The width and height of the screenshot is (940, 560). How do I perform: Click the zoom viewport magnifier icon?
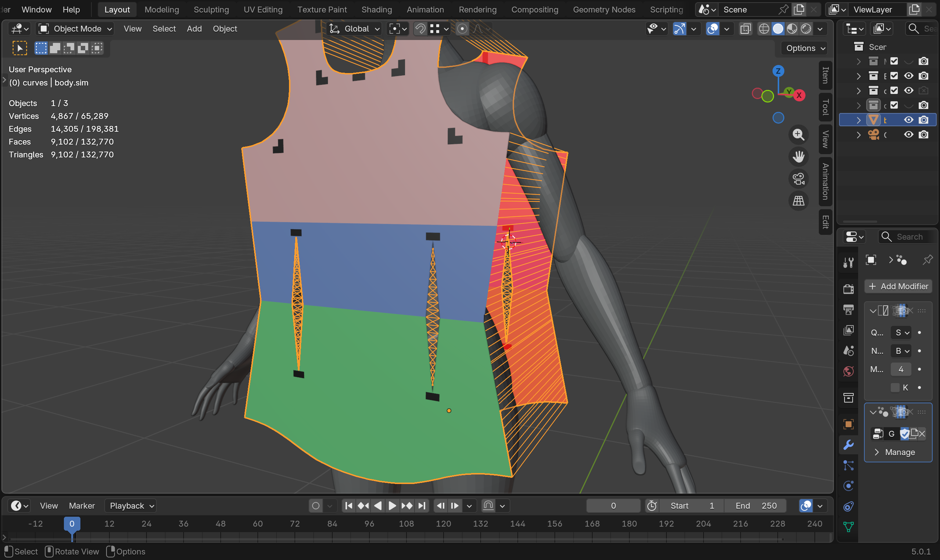tap(798, 135)
